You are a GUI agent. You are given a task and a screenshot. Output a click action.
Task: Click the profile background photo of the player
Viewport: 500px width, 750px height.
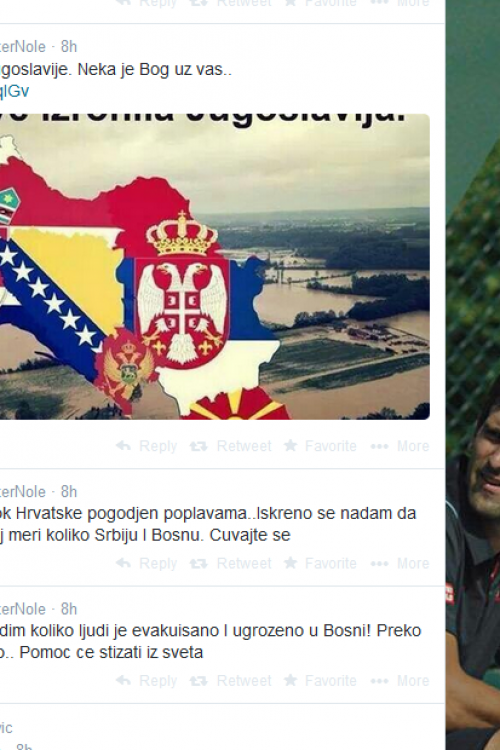coord(473,375)
